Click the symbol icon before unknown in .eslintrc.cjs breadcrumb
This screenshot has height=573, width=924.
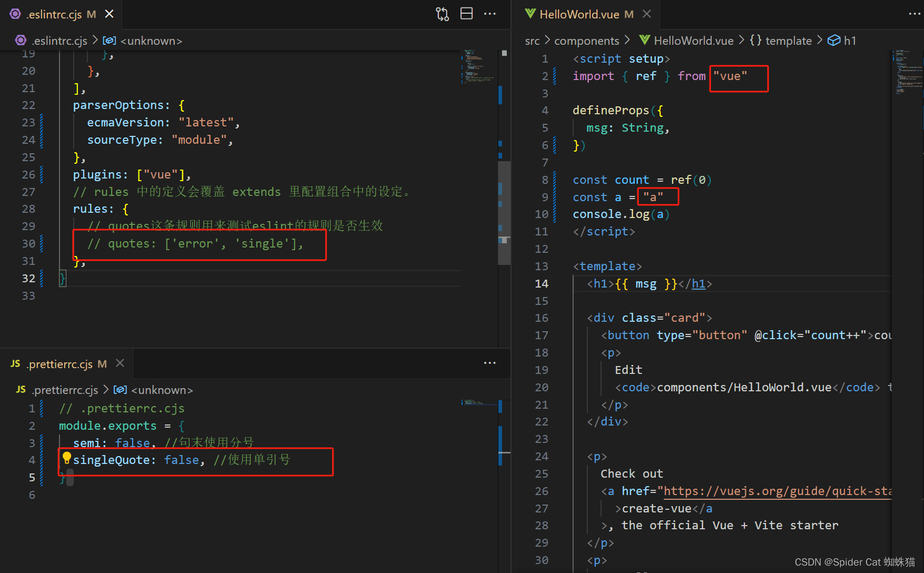(110, 41)
